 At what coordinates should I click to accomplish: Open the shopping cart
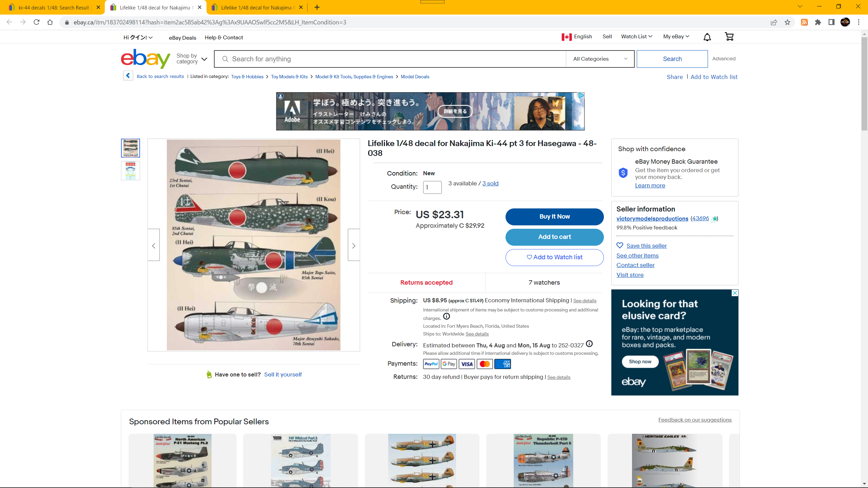(729, 37)
